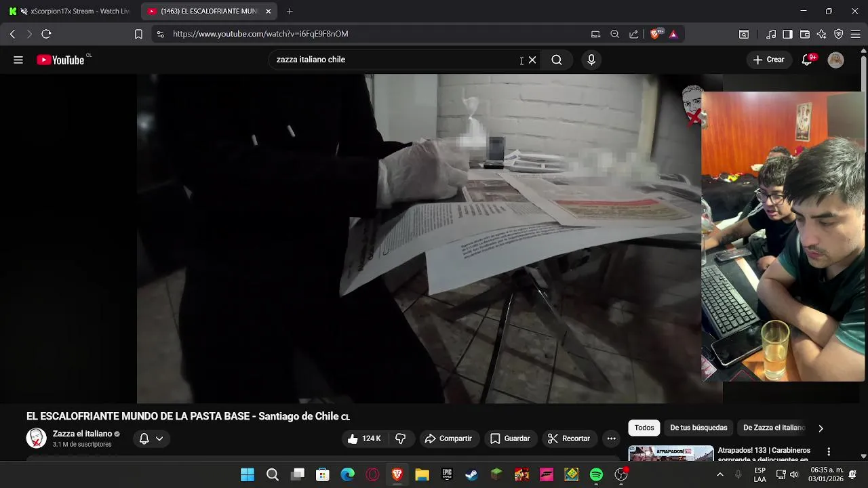This screenshot has width=868, height=488.
Task: Click Crear button
Action: click(769, 60)
